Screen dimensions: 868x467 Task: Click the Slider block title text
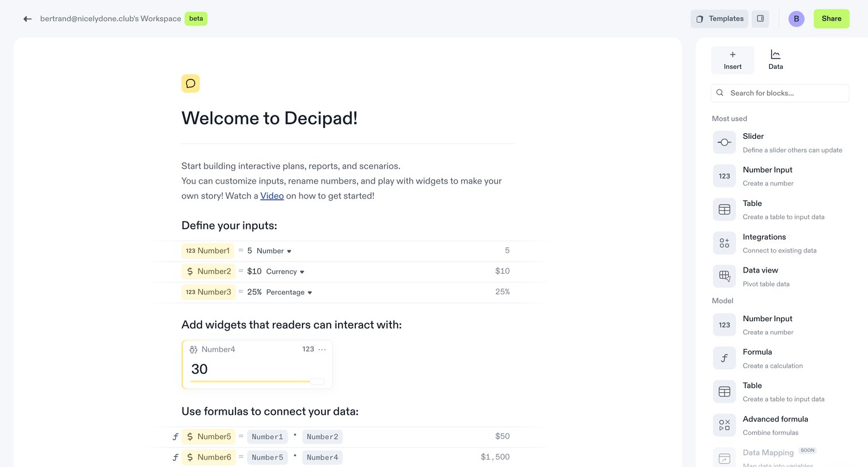753,137
